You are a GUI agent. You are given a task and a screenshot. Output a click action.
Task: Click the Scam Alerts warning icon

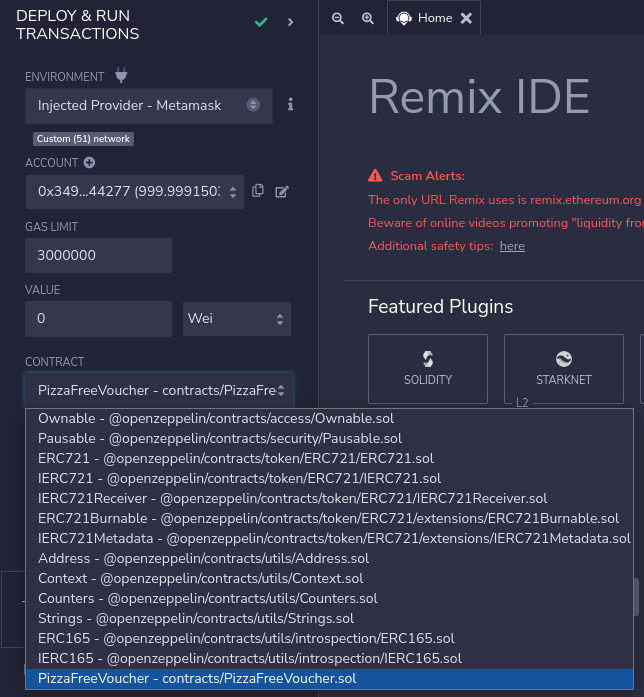375,176
